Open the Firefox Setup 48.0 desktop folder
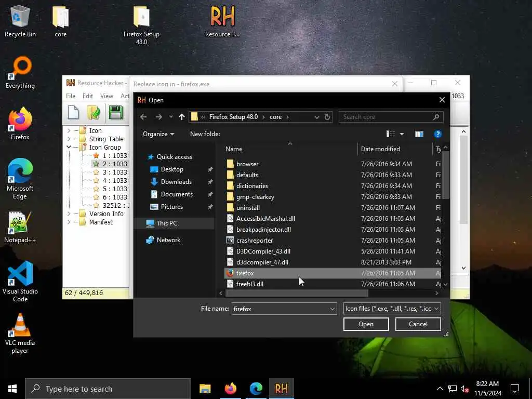The height and width of the screenshot is (399, 532). [x=141, y=25]
